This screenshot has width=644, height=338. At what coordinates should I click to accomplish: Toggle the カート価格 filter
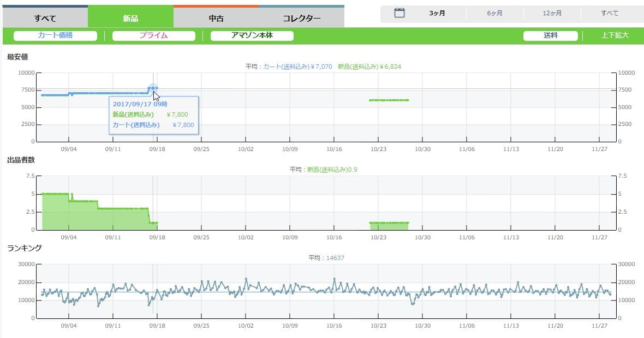[55, 36]
